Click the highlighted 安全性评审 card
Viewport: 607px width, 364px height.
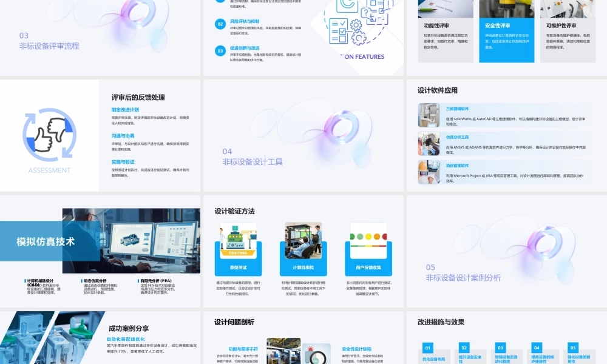[x=507, y=31]
